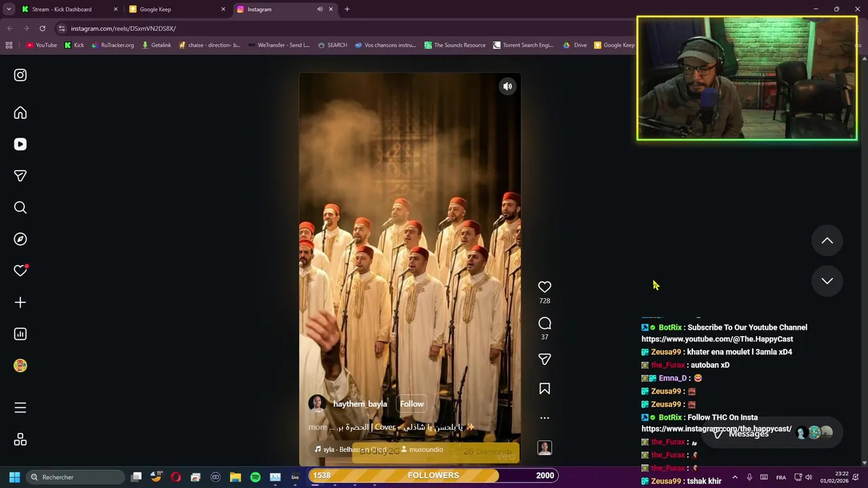The image size is (868, 488).
Task: Open volume control in system tray
Action: coord(808,477)
